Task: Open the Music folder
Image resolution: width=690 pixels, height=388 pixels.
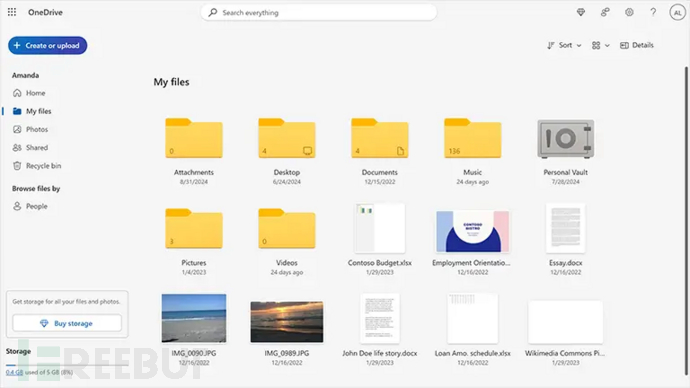Action: point(473,138)
